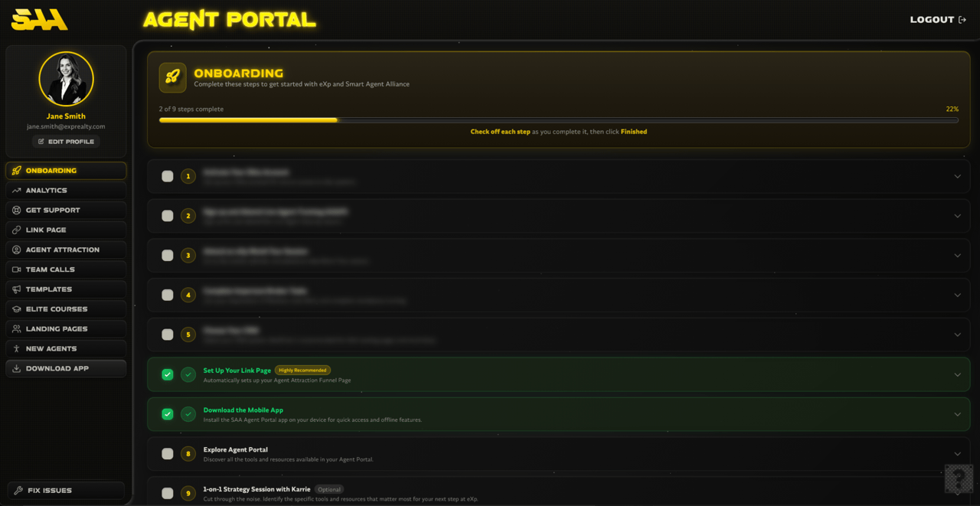
Task: Click the Get Support headset icon
Action: [x=15, y=210]
